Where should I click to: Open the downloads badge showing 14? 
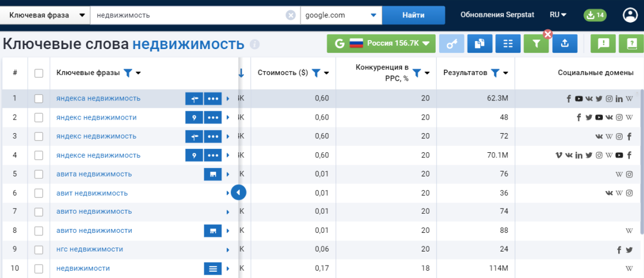click(596, 15)
